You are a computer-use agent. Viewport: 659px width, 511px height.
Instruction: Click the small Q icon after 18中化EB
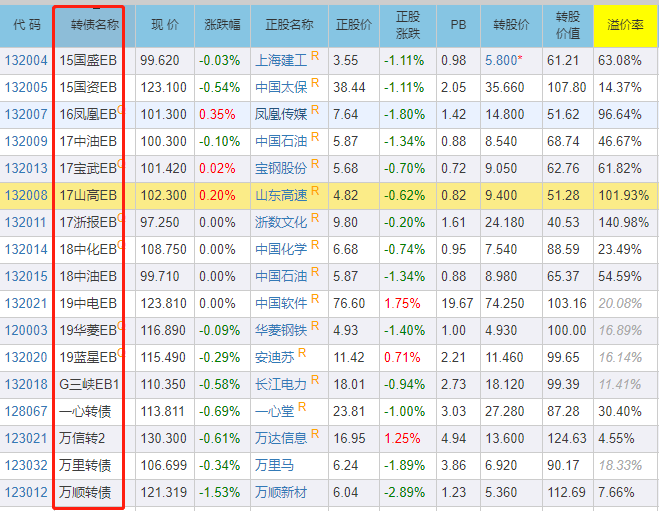pyautogui.click(x=121, y=245)
